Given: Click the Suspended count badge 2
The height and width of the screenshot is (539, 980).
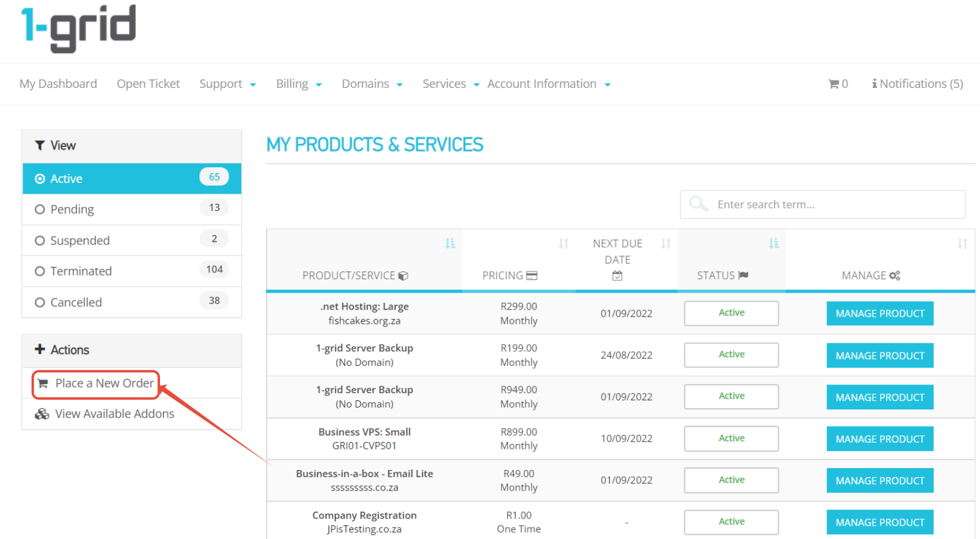Looking at the screenshot, I should coord(215,239).
